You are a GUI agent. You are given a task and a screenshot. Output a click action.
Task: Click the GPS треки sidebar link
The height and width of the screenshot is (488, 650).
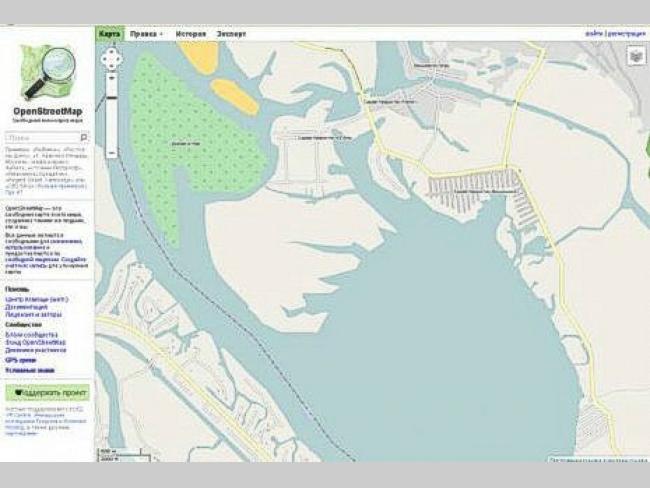pyautogui.click(x=18, y=360)
